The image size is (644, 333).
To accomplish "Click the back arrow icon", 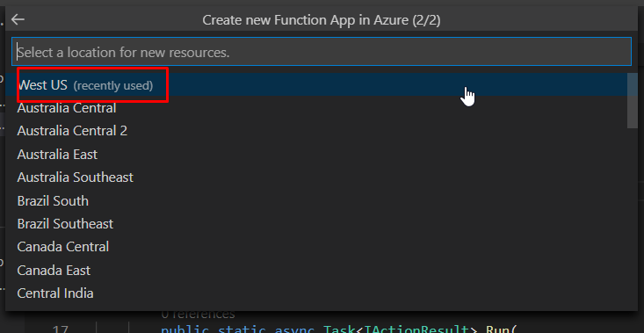I will (x=18, y=19).
